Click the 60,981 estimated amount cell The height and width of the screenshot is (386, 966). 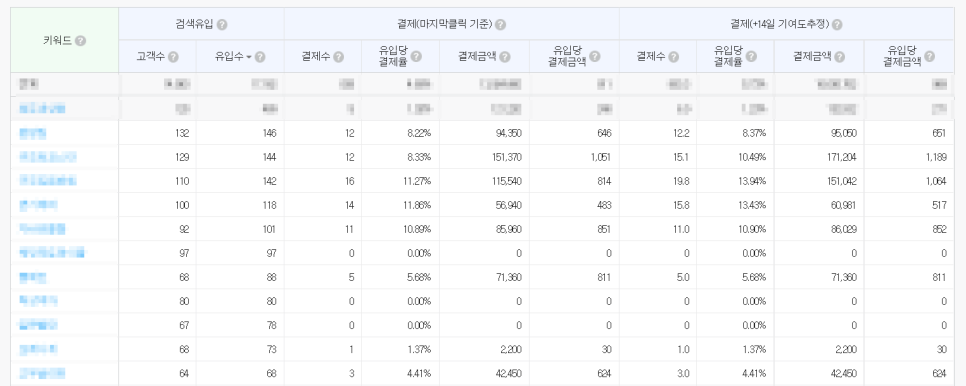pos(819,205)
